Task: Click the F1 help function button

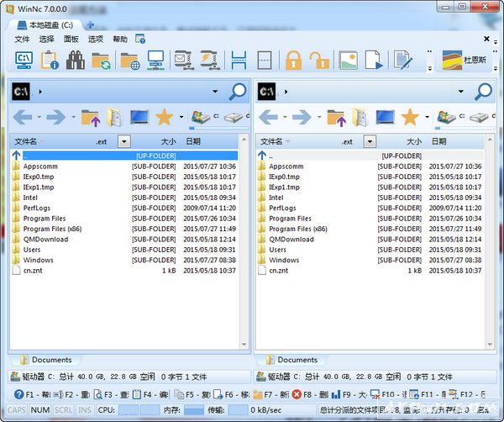Action: tap(33, 394)
